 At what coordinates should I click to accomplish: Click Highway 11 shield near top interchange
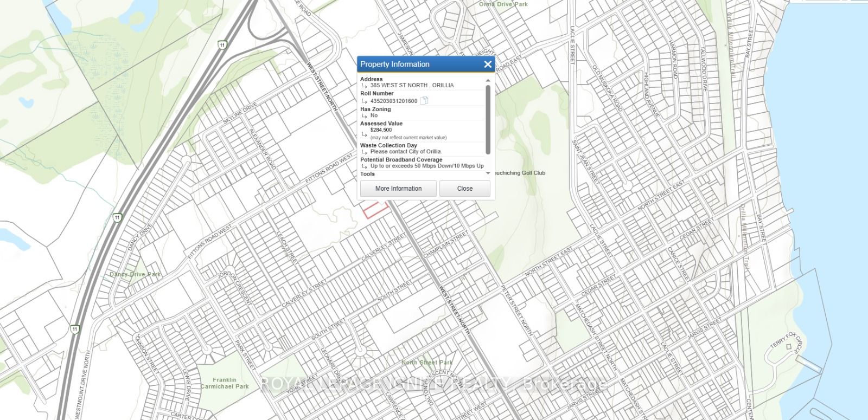pyautogui.click(x=222, y=44)
